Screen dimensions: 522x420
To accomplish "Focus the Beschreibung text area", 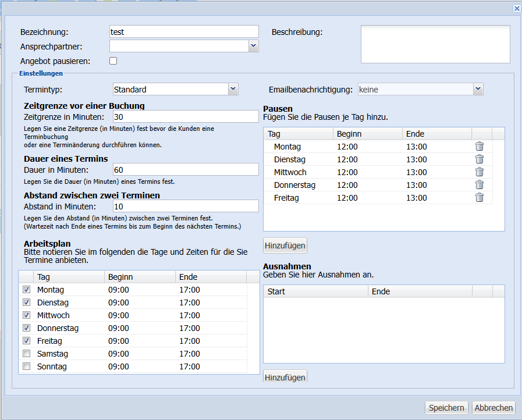I will 435,44.
